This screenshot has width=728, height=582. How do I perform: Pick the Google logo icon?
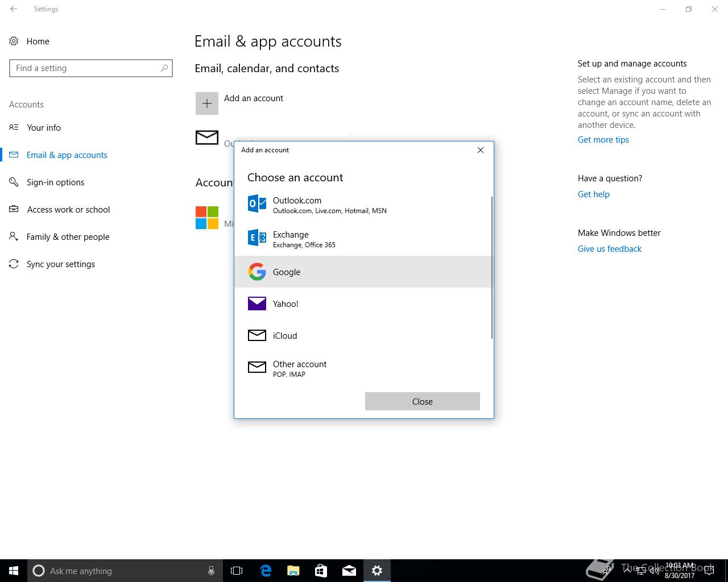pyautogui.click(x=257, y=272)
